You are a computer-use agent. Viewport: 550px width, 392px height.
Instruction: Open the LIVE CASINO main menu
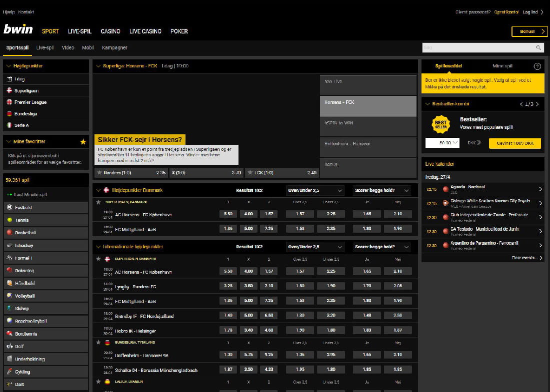[145, 31]
